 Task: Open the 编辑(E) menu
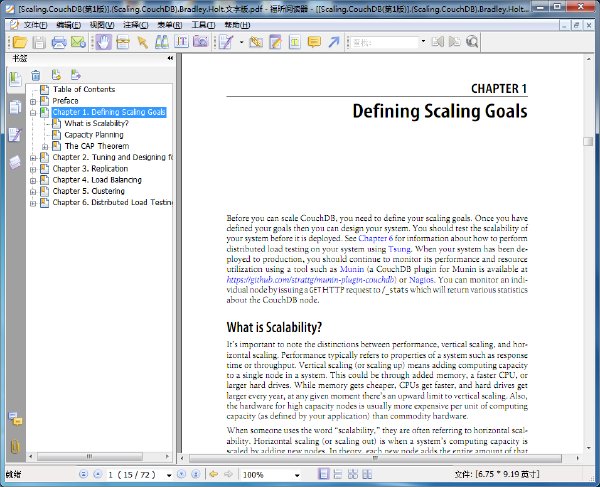click(68, 25)
